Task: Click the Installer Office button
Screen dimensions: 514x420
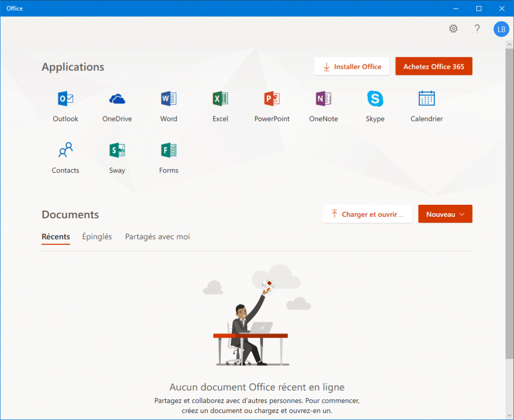Action: (x=352, y=67)
